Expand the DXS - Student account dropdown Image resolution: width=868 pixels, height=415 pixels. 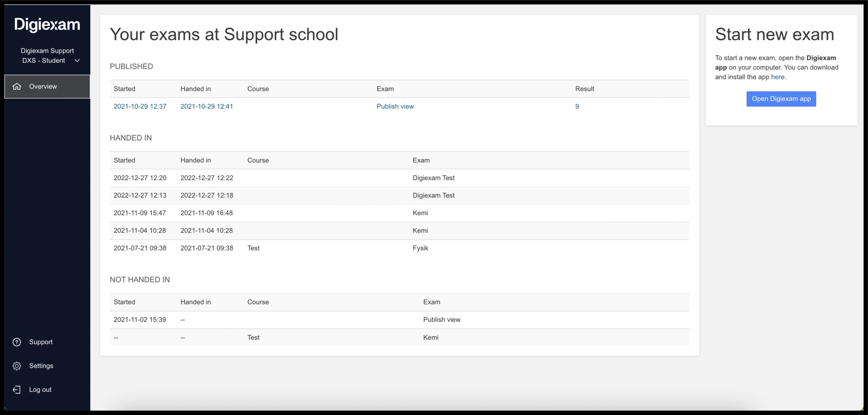coord(77,61)
